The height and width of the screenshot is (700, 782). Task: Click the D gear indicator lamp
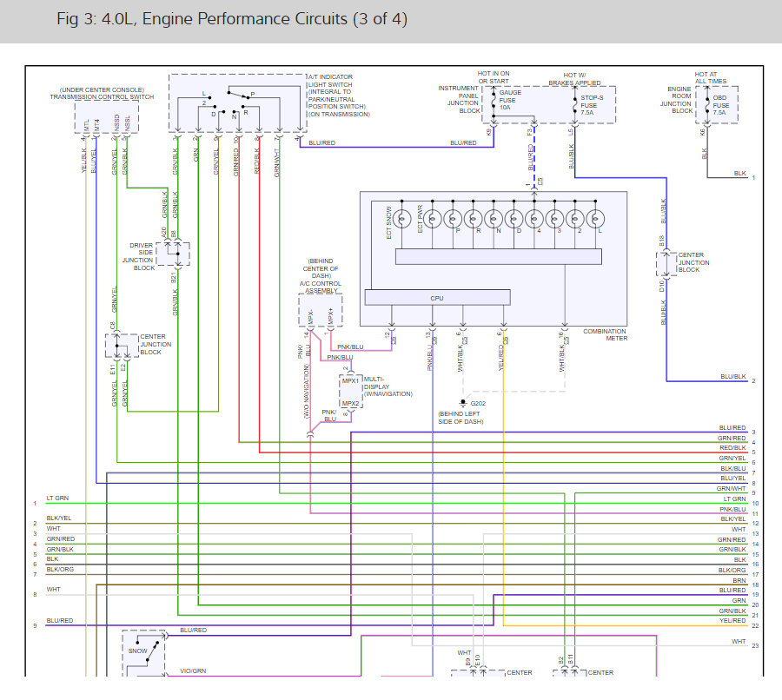pyautogui.click(x=514, y=219)
